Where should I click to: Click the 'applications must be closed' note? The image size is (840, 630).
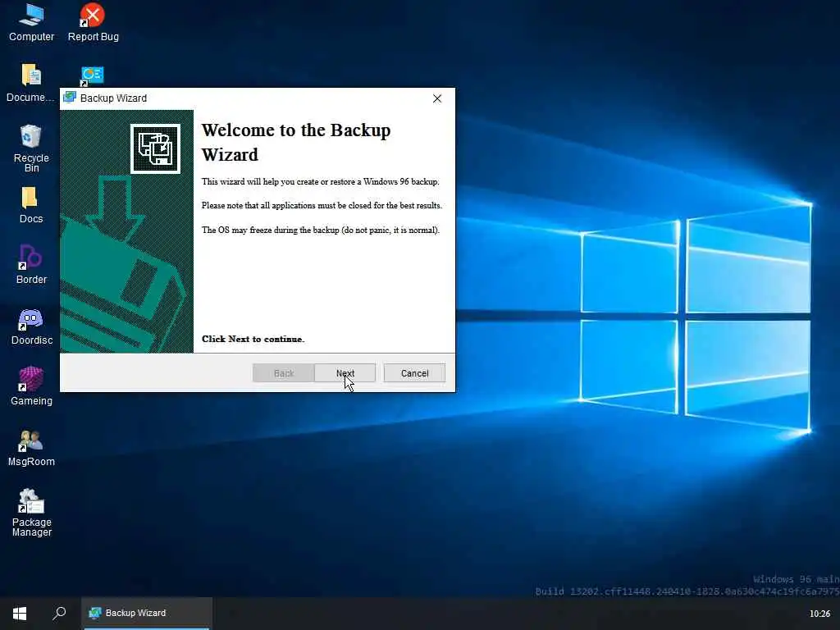pos(322,205)
